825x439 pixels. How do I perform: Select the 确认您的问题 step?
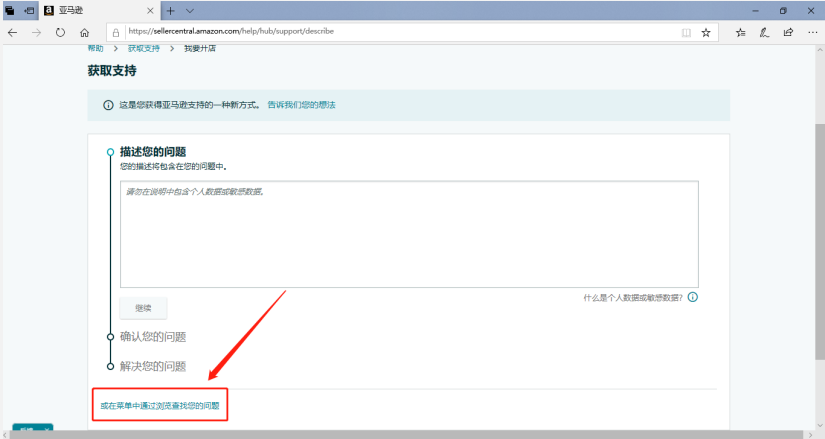coord(153,337)
